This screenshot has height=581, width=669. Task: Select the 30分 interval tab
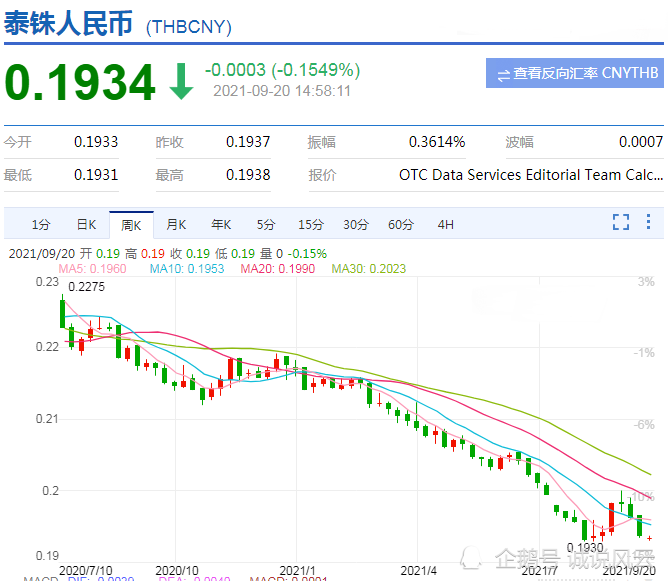coord(356,225)
